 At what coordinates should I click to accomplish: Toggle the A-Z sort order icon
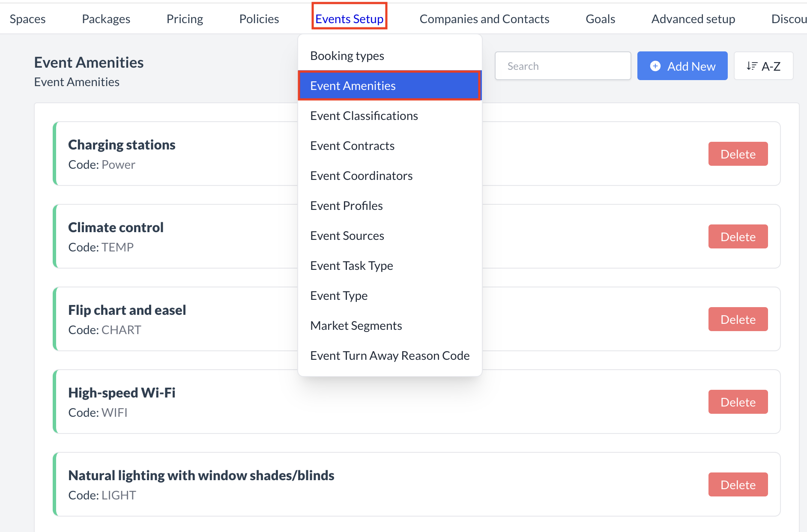click(x=752, y=66)
